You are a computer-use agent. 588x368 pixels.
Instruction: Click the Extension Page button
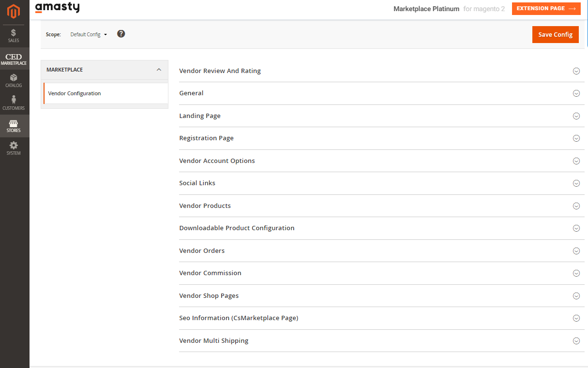[x=546, y=9]
